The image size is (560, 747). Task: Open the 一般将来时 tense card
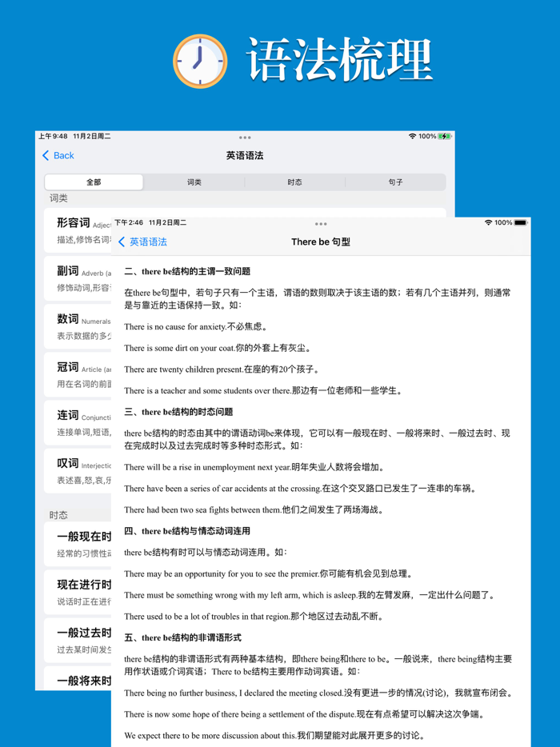(x=78, y=678)
